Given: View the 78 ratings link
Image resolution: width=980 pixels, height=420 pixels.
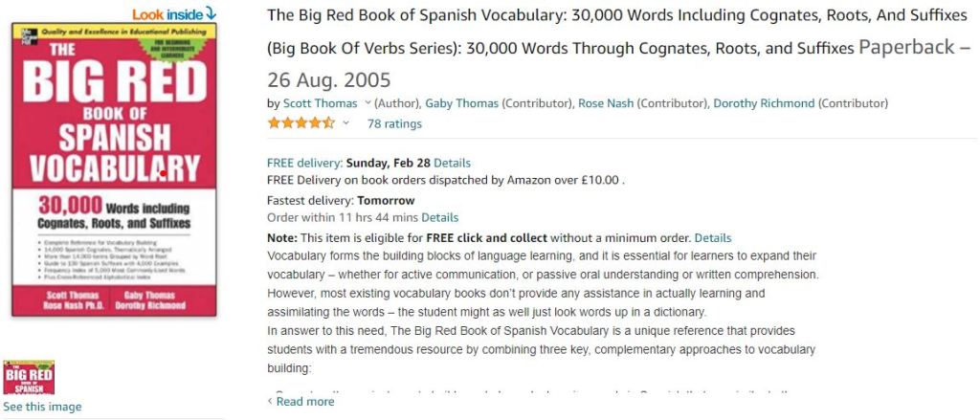Looking at the screenshot, I should click(x=394, y=123).
